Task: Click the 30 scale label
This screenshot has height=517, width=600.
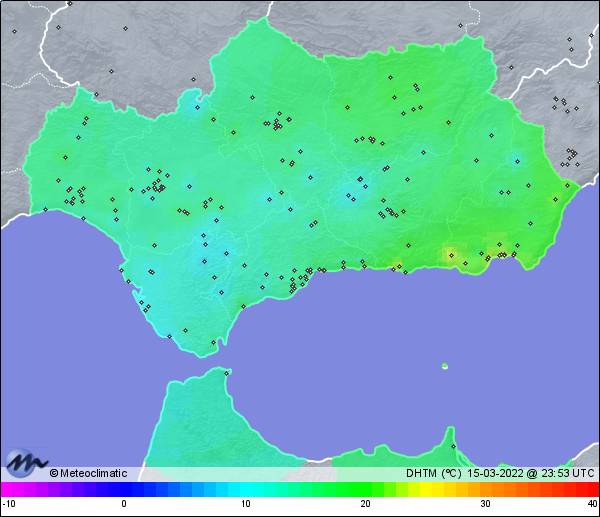Action: [x=486, y=504]
